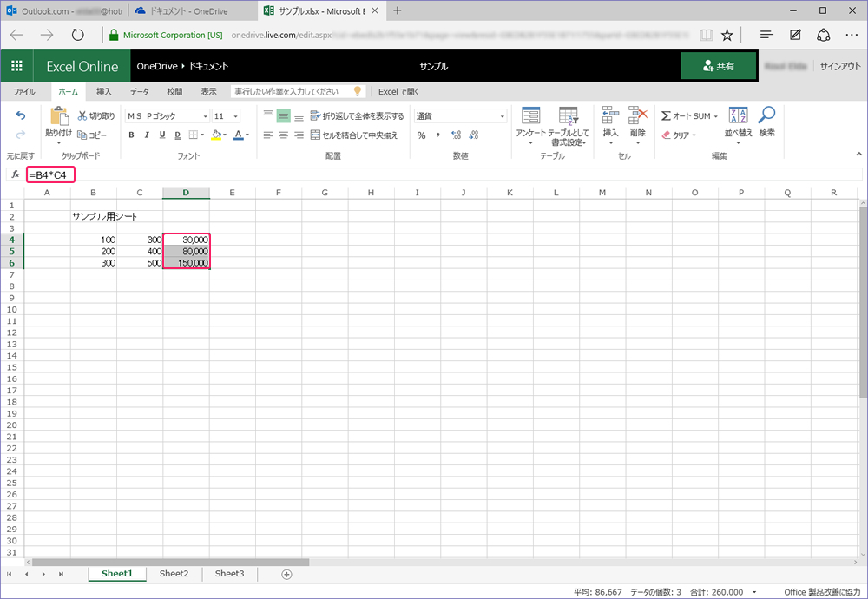The image size is (868, 599).
Task: Open the ファイル tab
Action: tap(23, 91)
